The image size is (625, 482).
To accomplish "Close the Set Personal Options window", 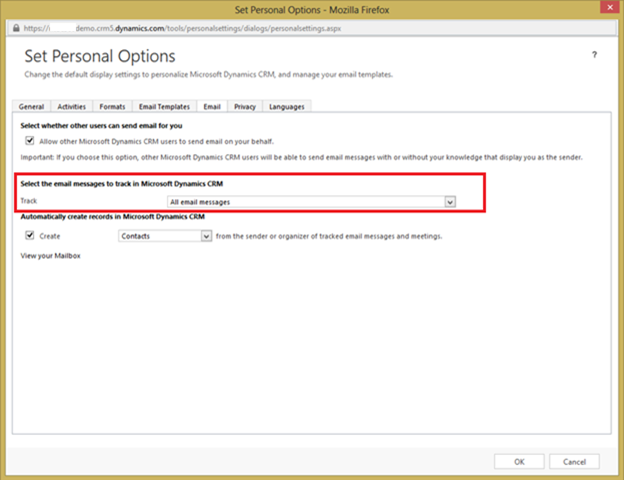I will [x=610, y=7].
